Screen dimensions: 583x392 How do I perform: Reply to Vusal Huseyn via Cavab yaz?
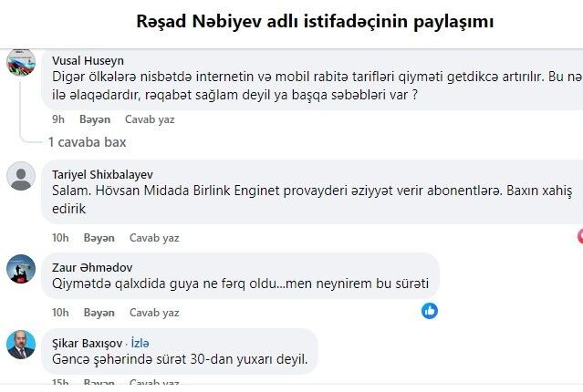pyautogui.click(x=150, y=119)
